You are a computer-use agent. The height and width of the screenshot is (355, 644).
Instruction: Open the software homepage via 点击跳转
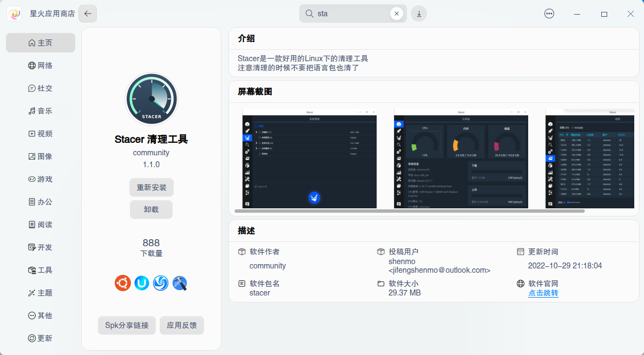tap(543, 292)
